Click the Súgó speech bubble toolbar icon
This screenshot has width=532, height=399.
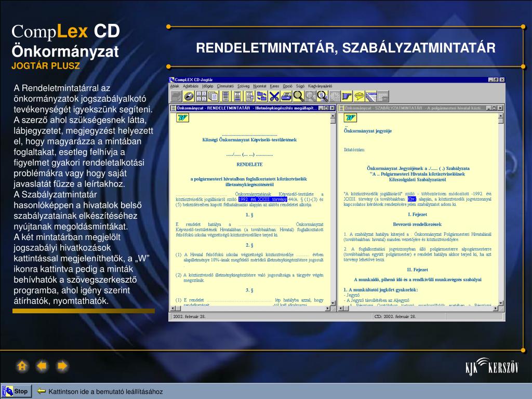click(359, 96)
